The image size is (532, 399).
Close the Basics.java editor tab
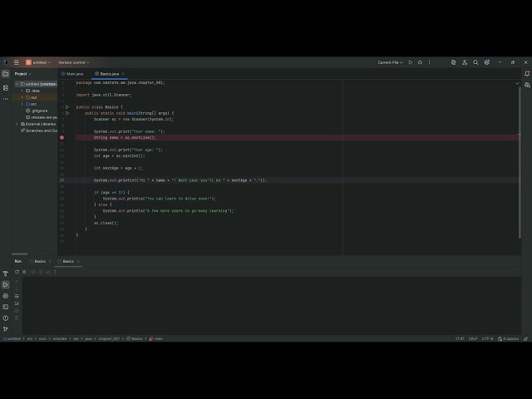tap(123, 74)
